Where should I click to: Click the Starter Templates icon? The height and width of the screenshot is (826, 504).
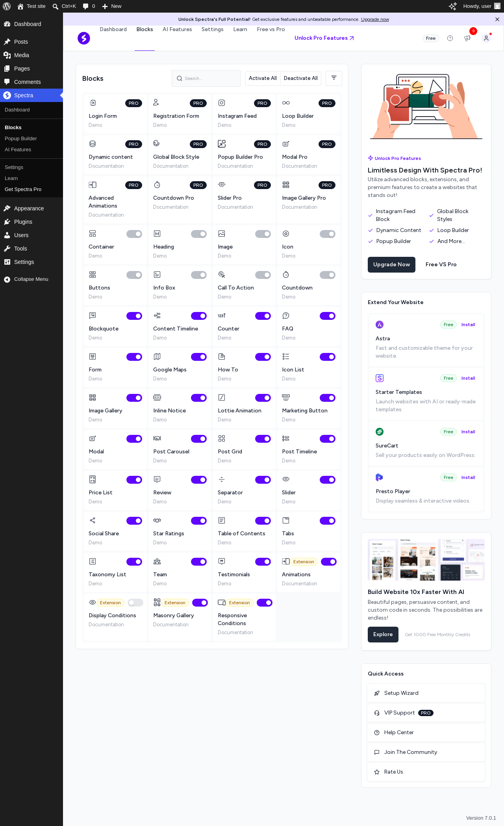click(x=380, y=378)
